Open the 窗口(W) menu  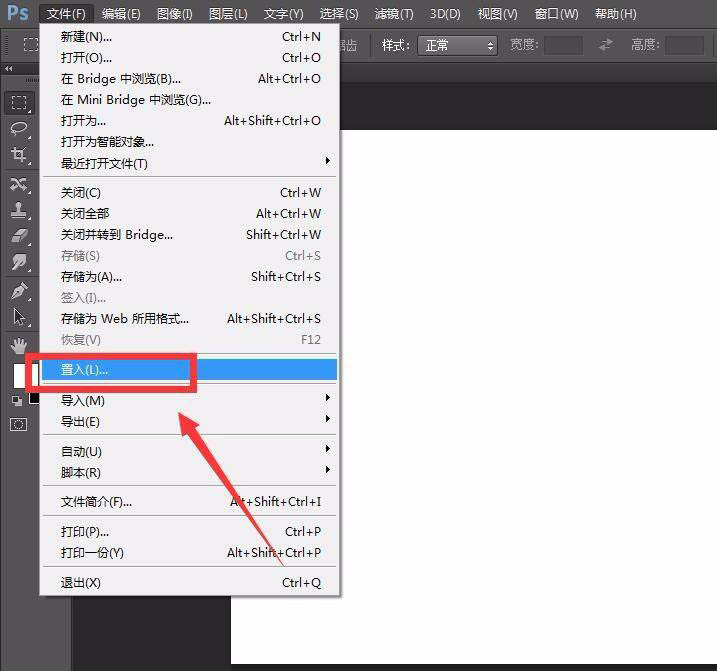pos(556,14)
